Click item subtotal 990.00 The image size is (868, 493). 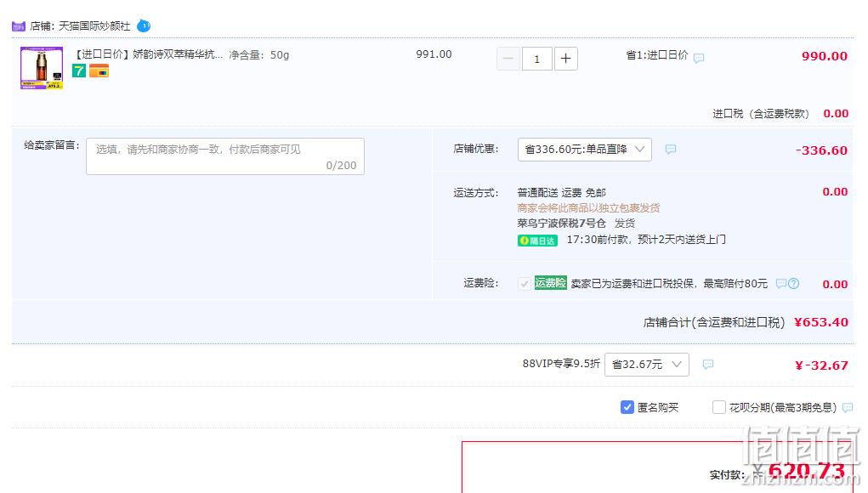(x=825, y=56)
